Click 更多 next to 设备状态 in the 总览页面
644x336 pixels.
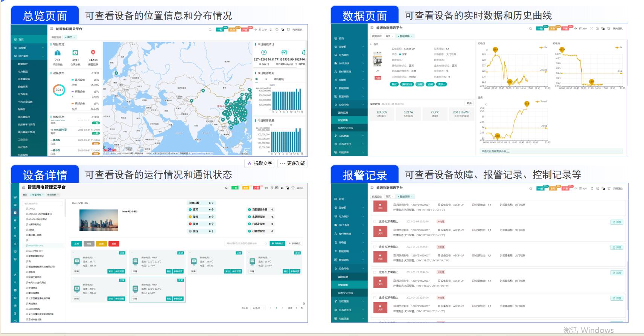tap(96, 73)
